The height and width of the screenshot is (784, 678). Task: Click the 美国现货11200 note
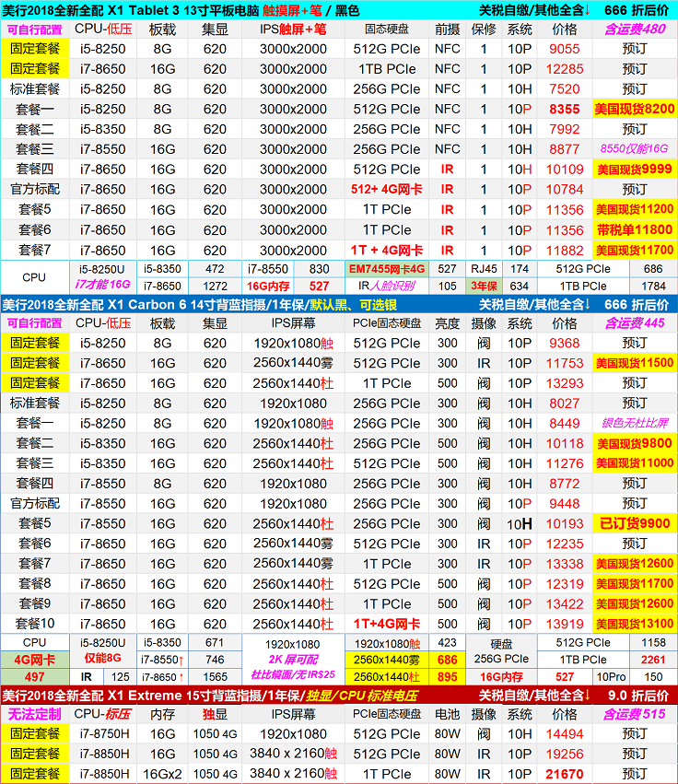[635, 209]
